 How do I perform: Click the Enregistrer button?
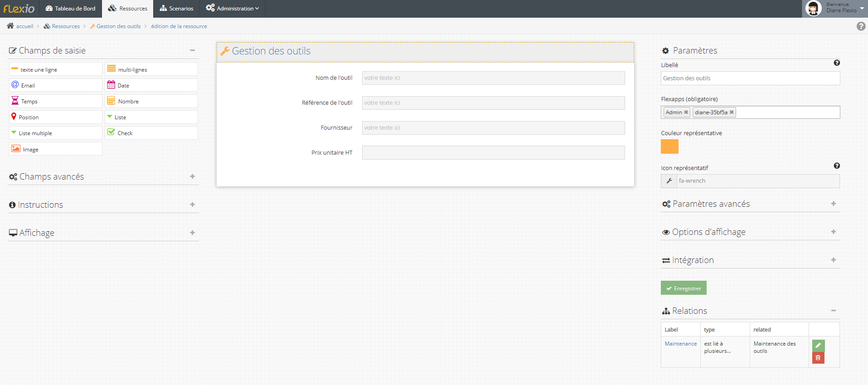coord(684,288)
